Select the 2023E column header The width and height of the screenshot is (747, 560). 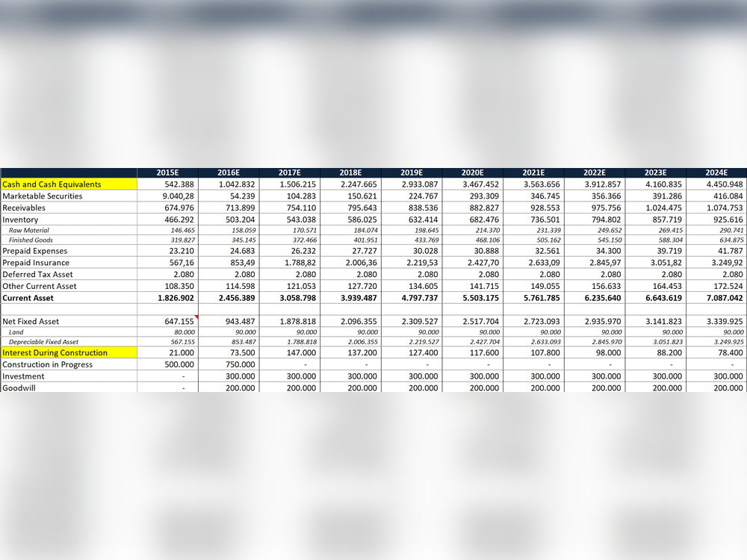[656, 173]
